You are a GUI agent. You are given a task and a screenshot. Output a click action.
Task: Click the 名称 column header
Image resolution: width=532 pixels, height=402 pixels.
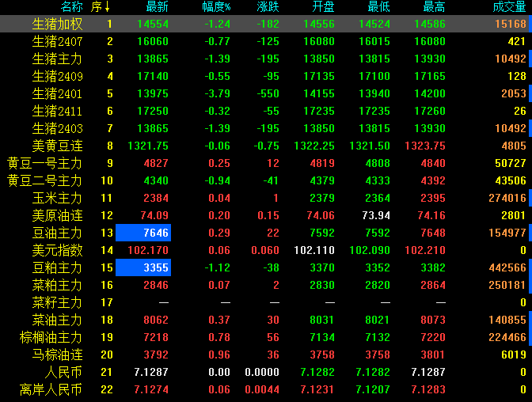point(72,6)
